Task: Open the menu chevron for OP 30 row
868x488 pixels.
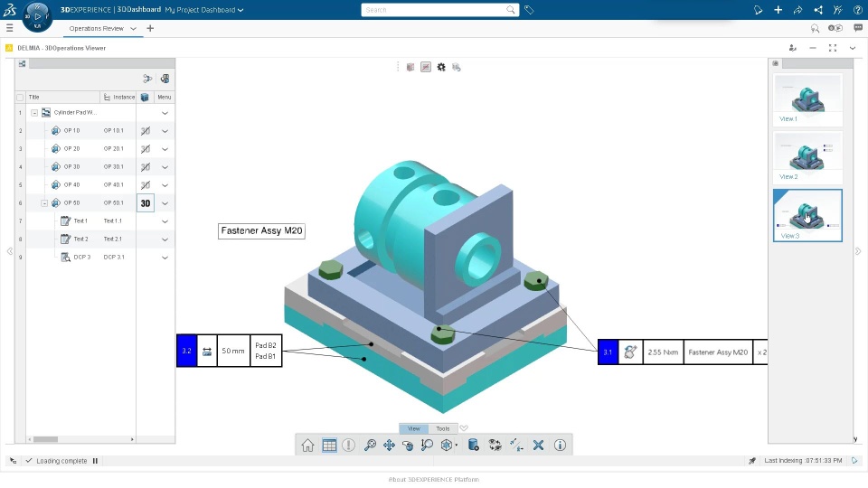Action: point(165,167)
